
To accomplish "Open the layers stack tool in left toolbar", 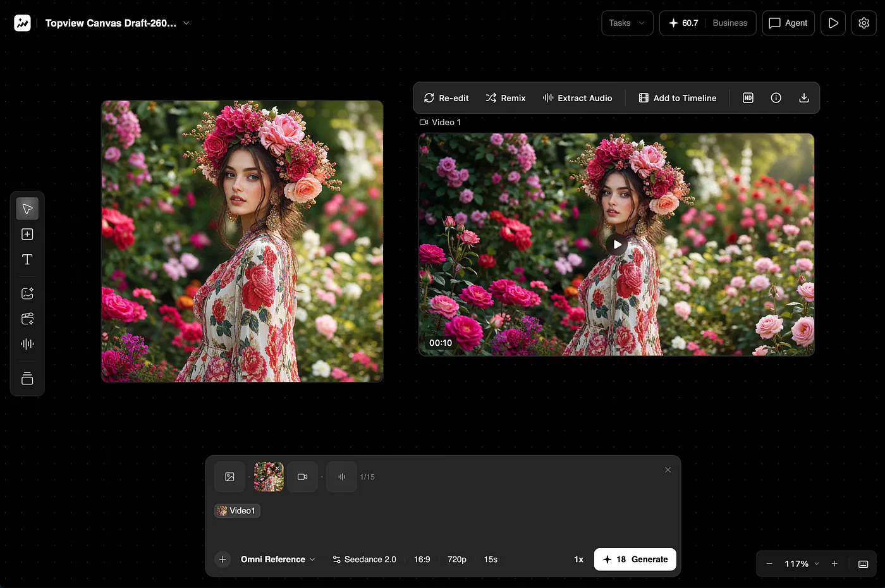I will (x=27, y=378).
